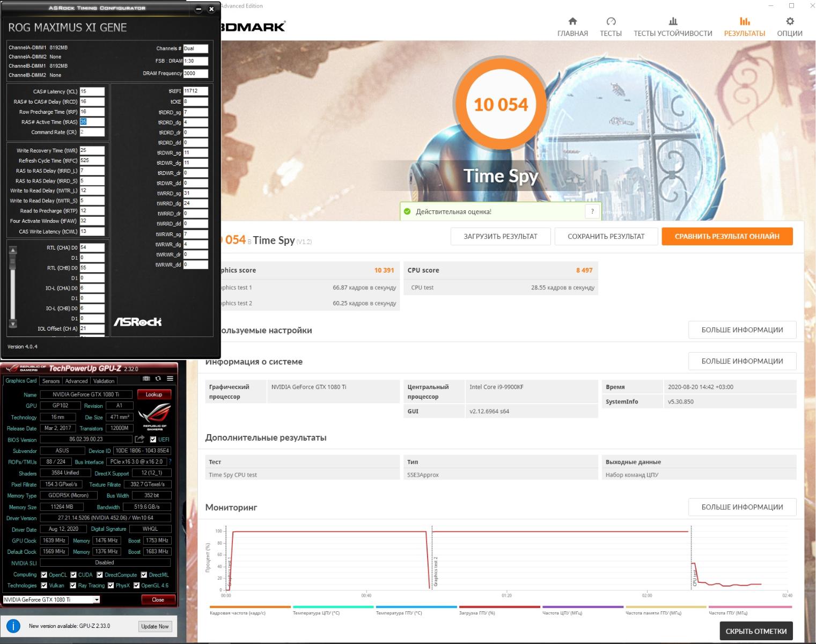Viewport: 816px width, 644px height.
Task: Open the GPU-Z hamburger menu
Action: pyautogui.click(x=170, y=379)
